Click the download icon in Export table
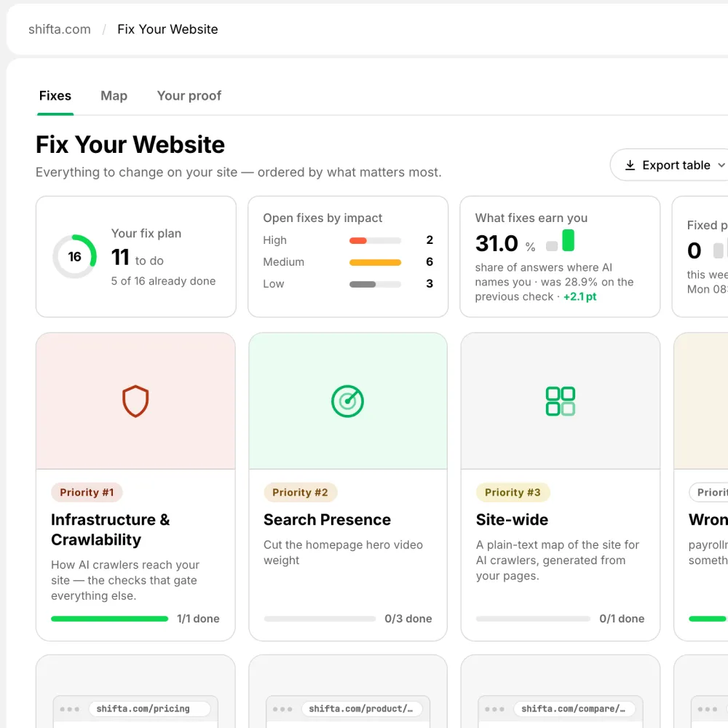Screen dimensions: 728x728 (x=630, y=165)
